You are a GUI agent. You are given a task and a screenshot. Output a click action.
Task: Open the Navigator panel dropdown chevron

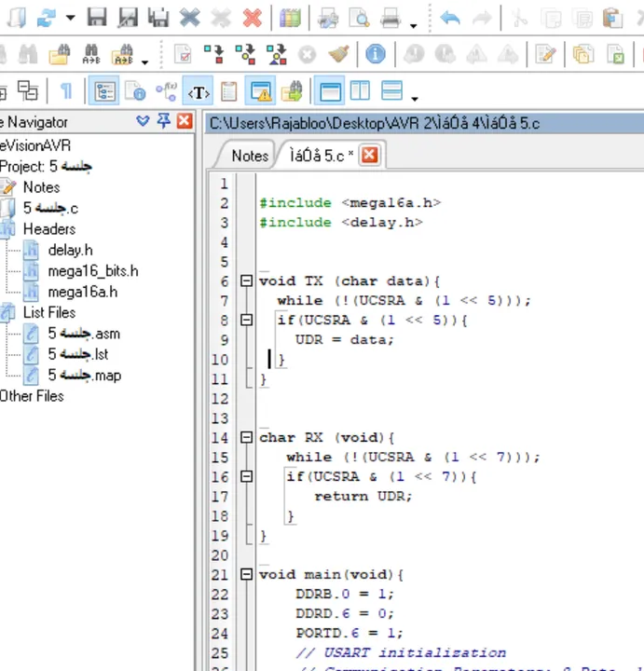[x=143, y=120]
